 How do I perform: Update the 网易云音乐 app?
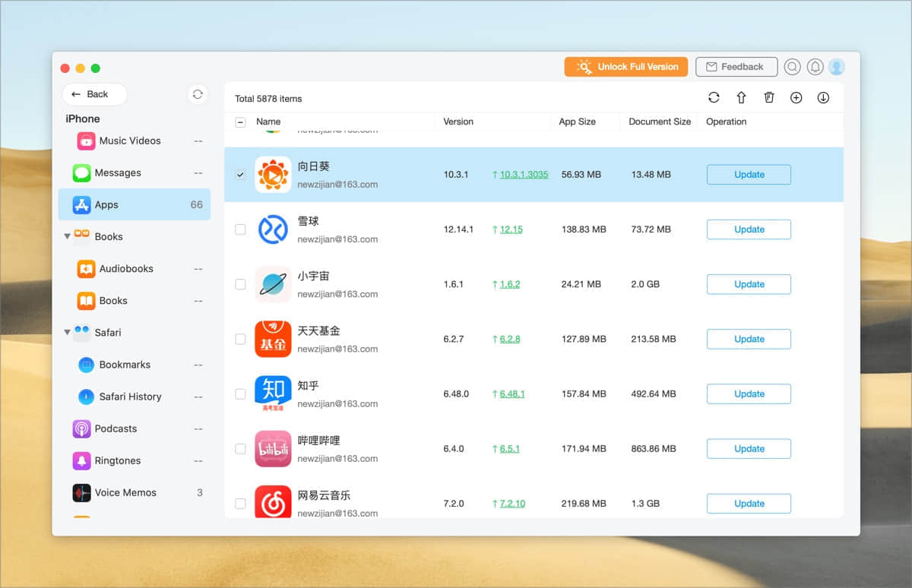(749, 503)
